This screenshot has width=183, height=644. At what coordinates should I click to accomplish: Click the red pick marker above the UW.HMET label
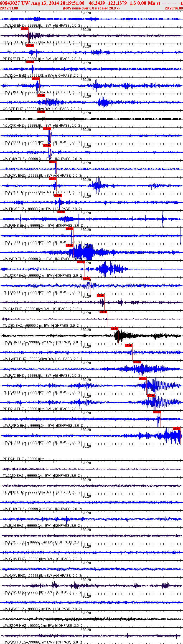pyautogui.click(x=128, y=345)
